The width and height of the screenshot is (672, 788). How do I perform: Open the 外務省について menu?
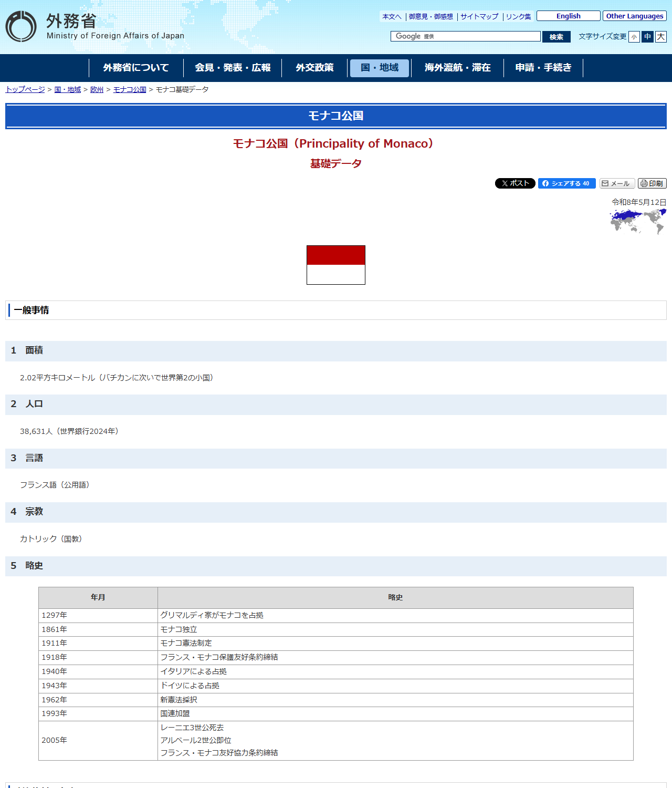click(136, 68)
